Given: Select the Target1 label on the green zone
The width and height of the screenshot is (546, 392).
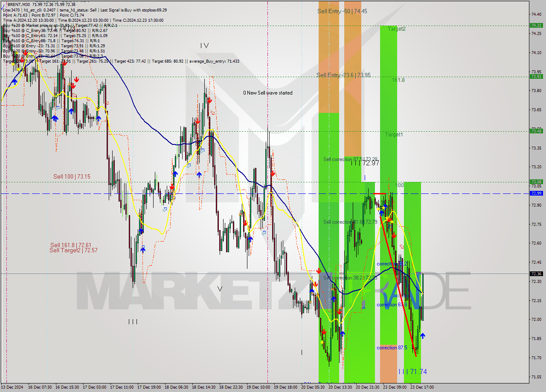Looking at the screenshot, I should click(x=394, y=134).
